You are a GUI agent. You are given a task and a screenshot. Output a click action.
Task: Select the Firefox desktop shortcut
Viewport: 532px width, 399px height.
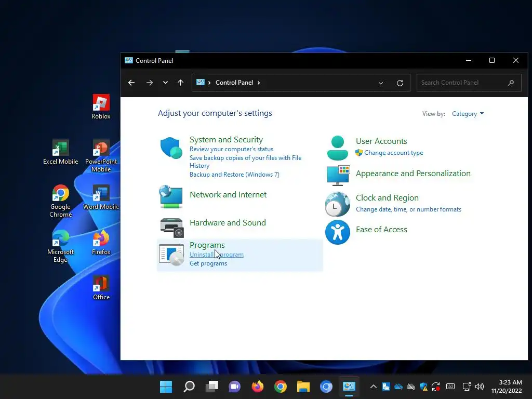click(x=101, y=242)
